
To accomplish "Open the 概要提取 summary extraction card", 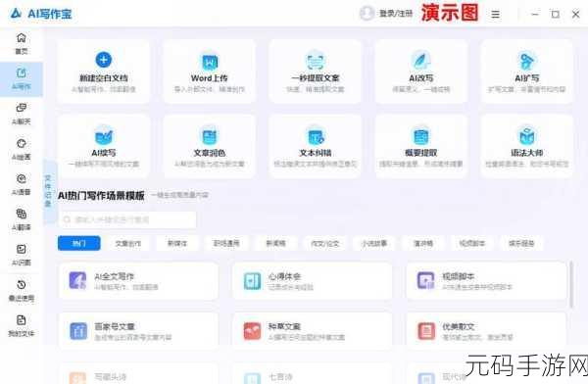I will (420, 146).
